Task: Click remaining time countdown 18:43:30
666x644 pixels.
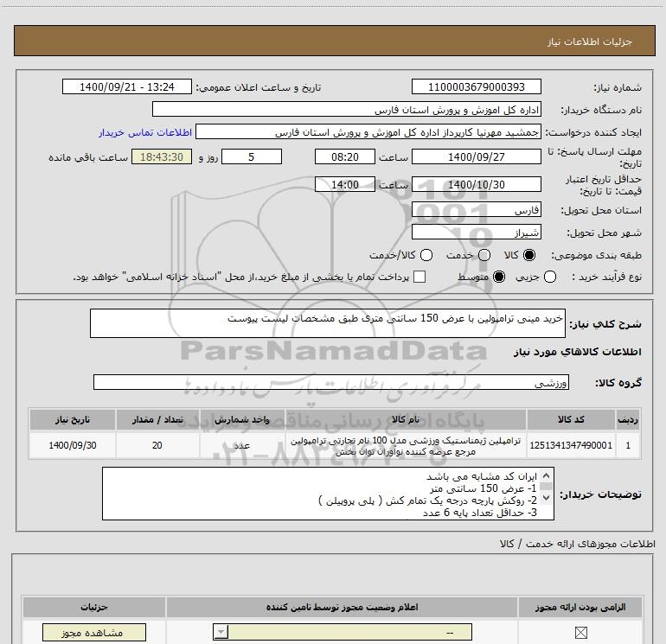Action: [162, 157]
